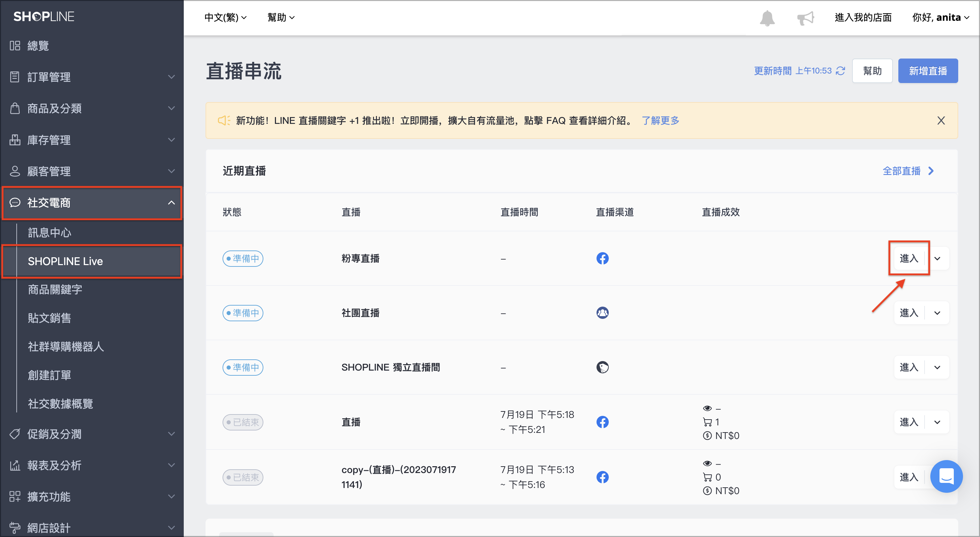Expand 顧客管理 sidebar section

click(171, 171)
